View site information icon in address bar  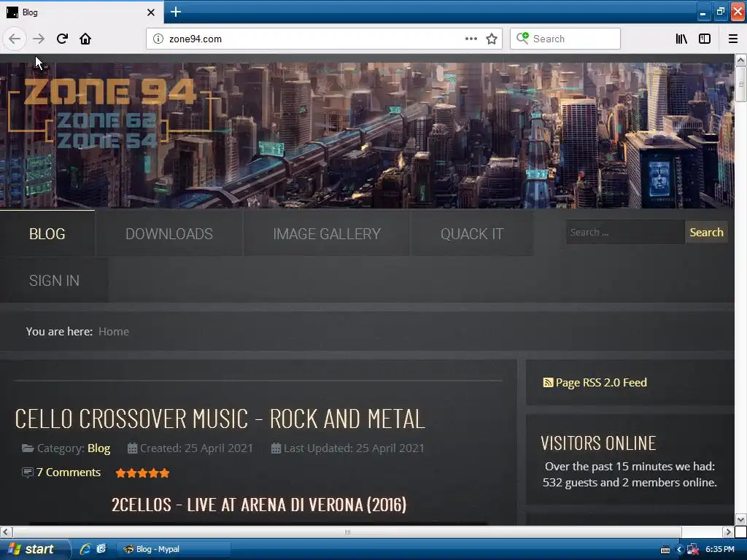(158, 39)
